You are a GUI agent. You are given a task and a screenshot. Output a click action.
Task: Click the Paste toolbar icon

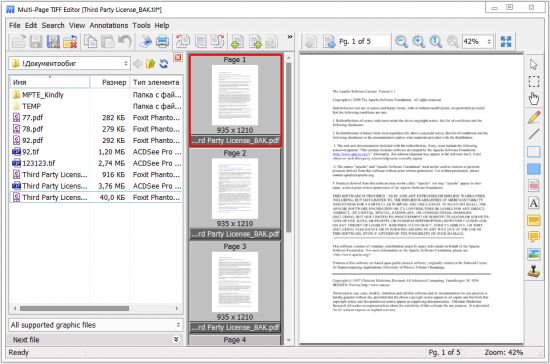point(108,42)
